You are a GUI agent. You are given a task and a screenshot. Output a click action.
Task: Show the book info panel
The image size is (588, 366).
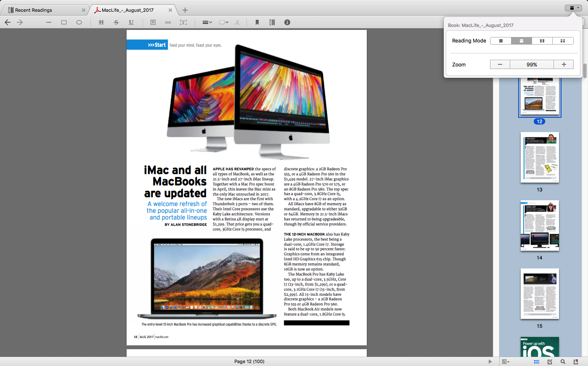click(x=287, y=22)
